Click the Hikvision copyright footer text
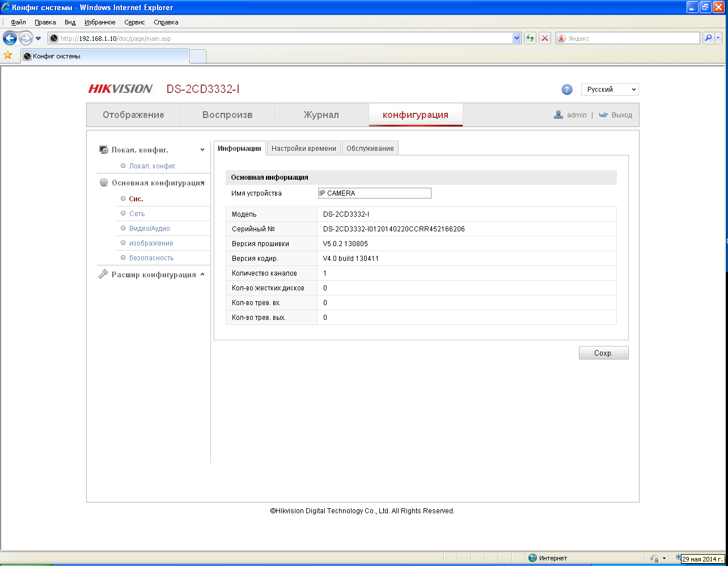This screenshot has height=566, width=728. (x=362, y=511)
